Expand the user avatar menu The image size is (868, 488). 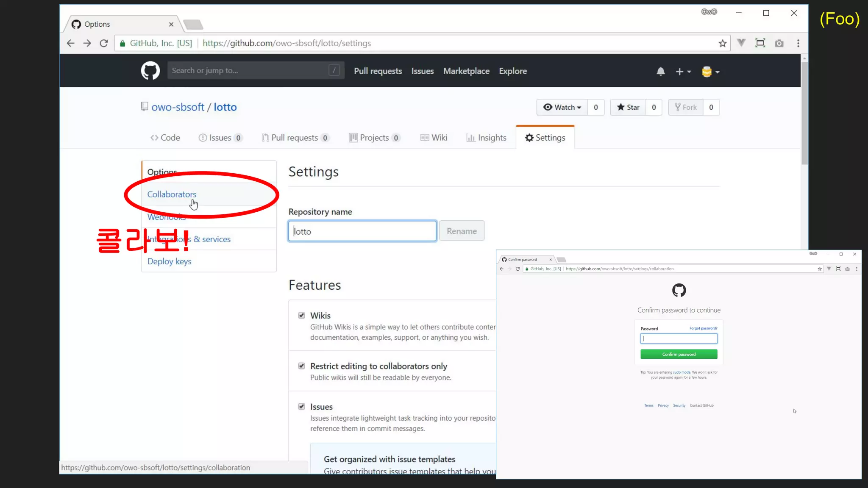[710, 72]
